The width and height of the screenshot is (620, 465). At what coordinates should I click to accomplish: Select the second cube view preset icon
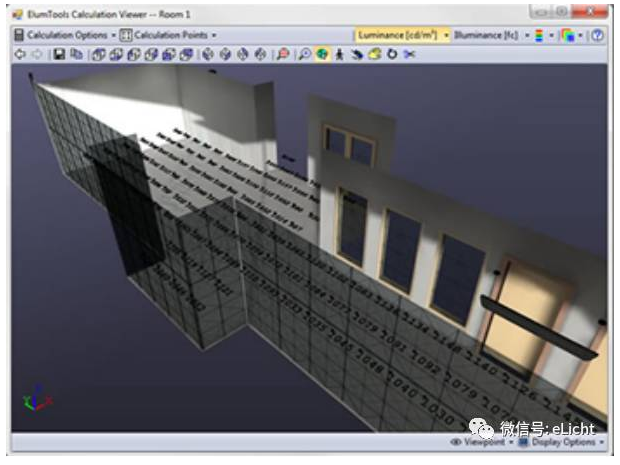click(x=116, y=54)
